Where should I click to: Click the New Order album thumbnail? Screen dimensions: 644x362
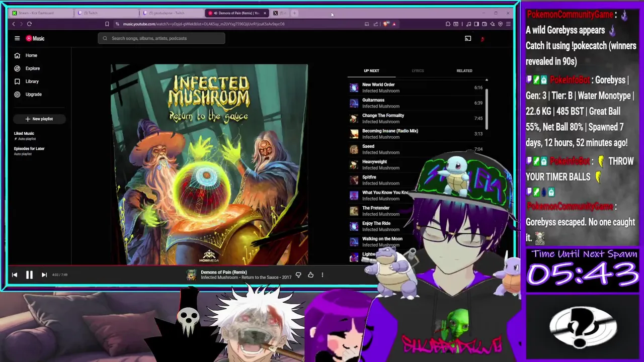(x=354, y=88)
